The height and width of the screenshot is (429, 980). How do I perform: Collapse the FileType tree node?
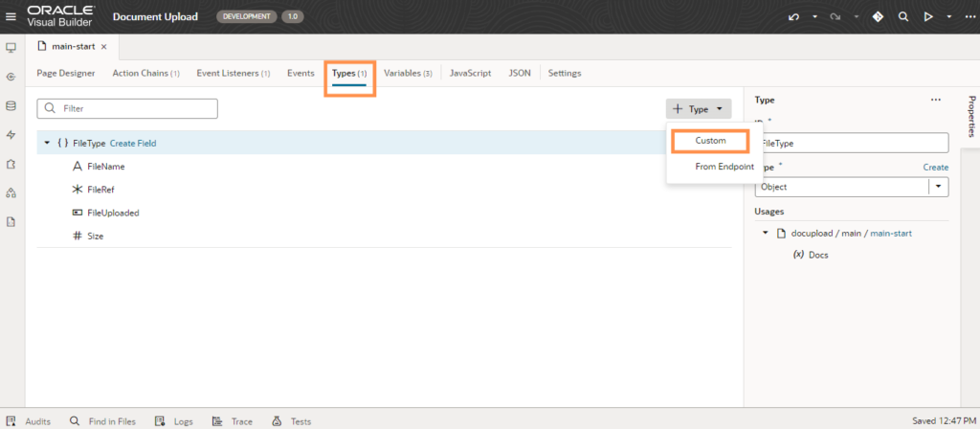pyautogui.click(x=47, y=144)
